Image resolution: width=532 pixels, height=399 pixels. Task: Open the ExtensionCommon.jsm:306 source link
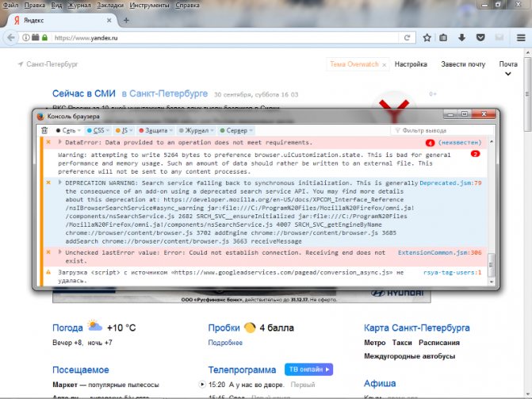click(x=440, y=252)
